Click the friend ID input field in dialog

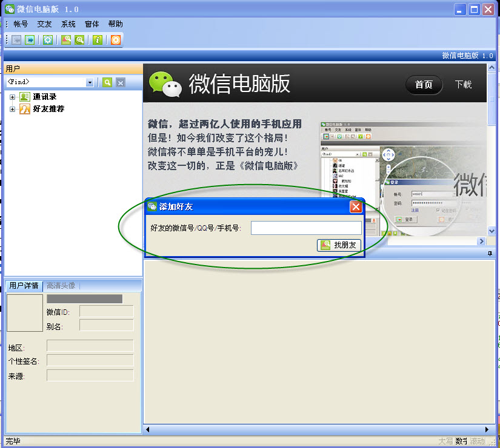pos(306,228)
